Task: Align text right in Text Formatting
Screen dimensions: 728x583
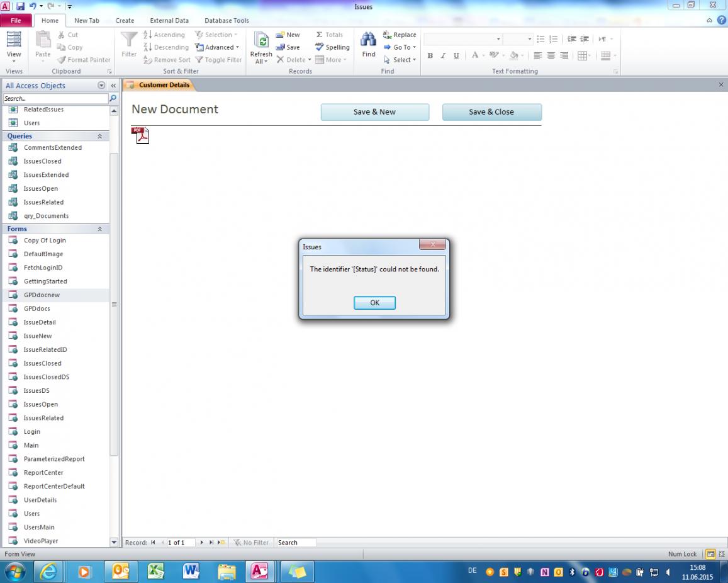Action: click(x=564, y=56)
